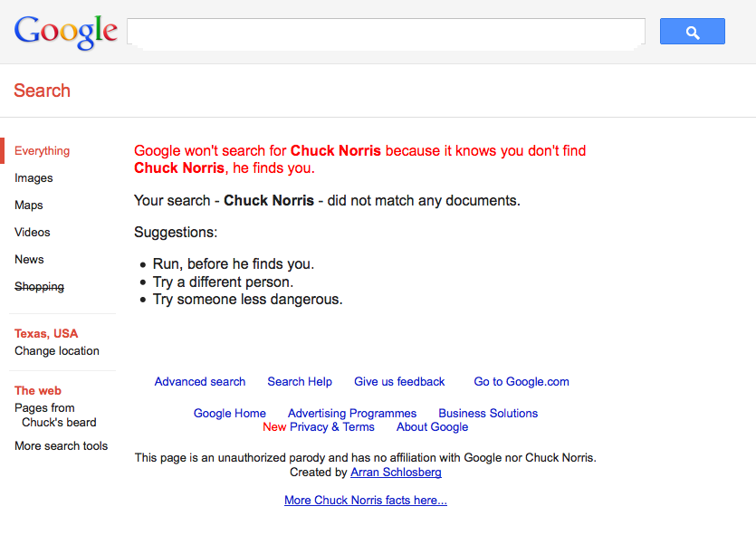
Task: Open Google Home link
Action: pos(229,413)
